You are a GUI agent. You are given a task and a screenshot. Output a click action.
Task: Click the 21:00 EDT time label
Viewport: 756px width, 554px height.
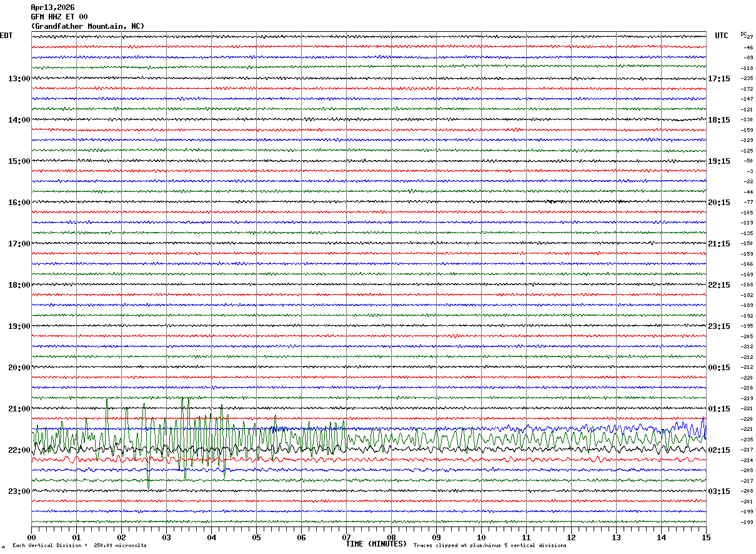[19, 409]
